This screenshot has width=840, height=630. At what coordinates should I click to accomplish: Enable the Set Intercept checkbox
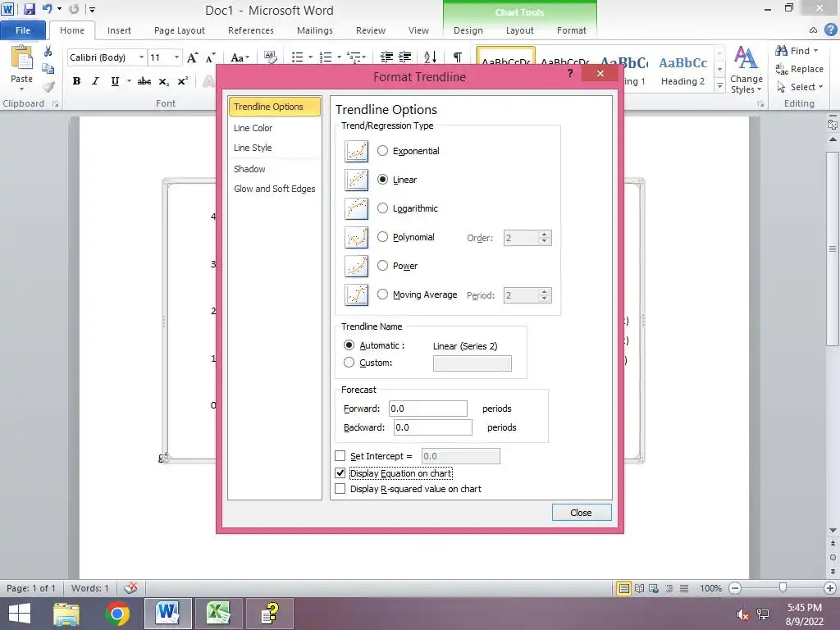tap(340, 456)
